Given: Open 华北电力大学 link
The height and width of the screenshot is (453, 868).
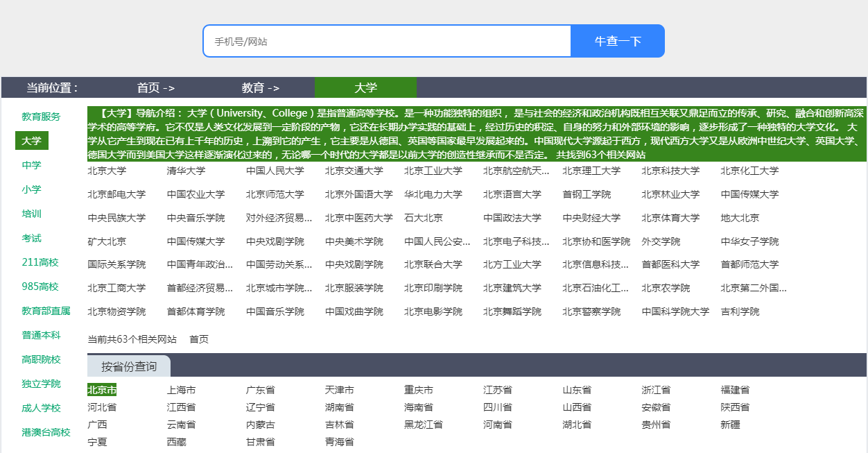Looking at the screenshot, I should [x=433, y=194].
